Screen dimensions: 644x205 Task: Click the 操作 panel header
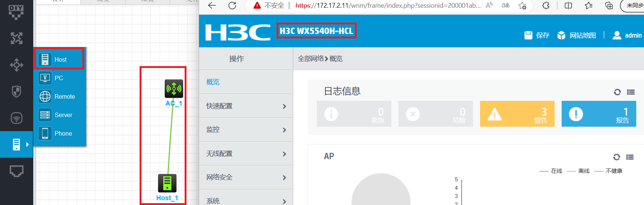[237, 59]
